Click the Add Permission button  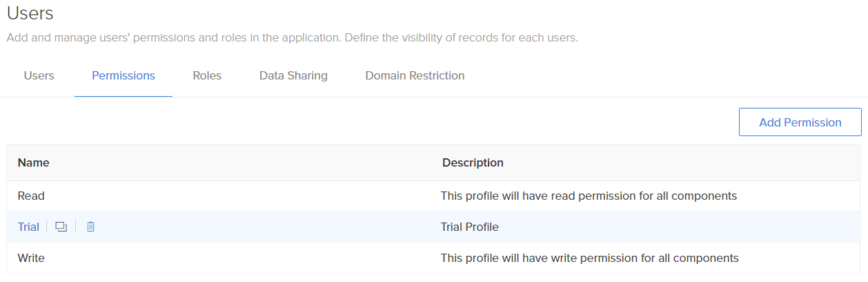pos(800,122)
